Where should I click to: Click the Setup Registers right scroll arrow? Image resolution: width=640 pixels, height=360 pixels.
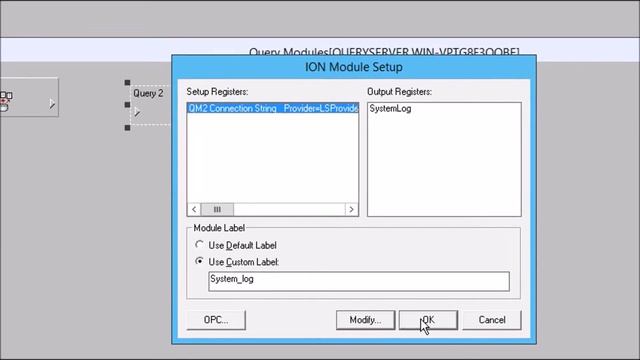pyautogui.click(x=351, y=209)
